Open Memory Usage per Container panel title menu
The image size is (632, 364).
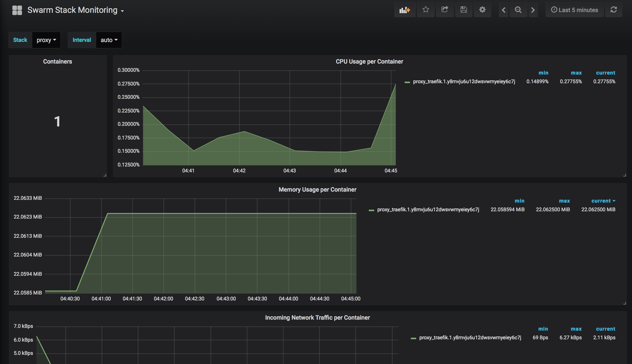[317, 190]
